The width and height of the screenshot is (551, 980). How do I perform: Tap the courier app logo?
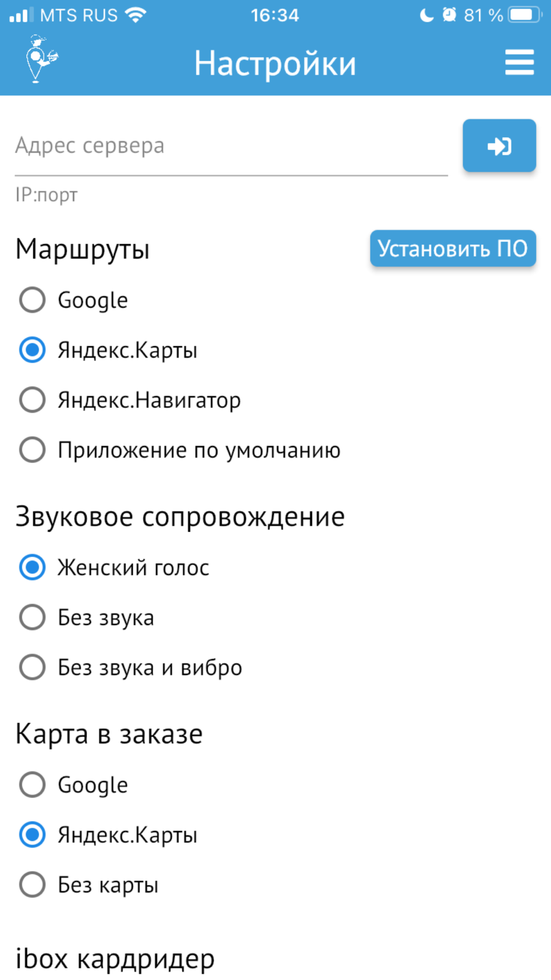pos(41,59)
